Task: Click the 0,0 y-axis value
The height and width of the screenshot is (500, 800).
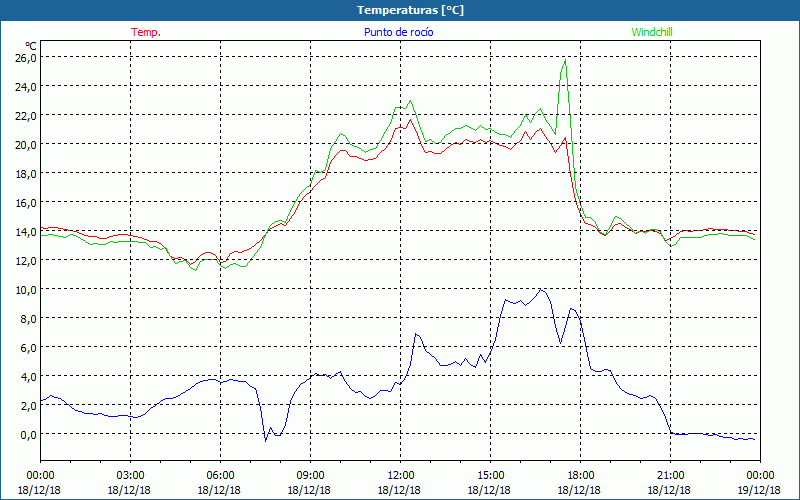Action: (x=28, y=435)
